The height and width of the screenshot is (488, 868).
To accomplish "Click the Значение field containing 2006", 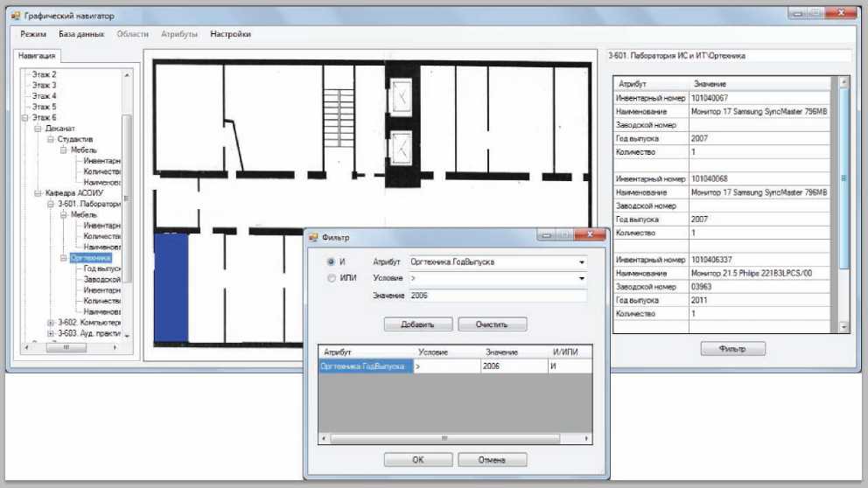I will 497,296.
